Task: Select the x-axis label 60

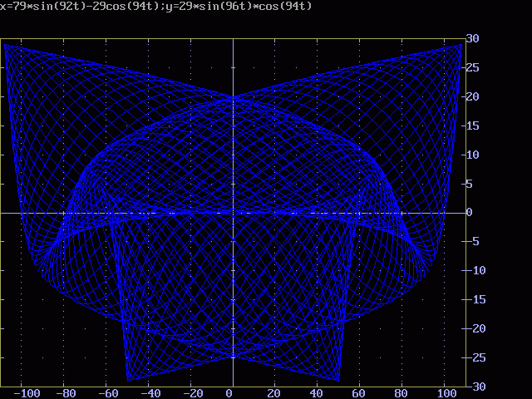Action: pos(358,393)
